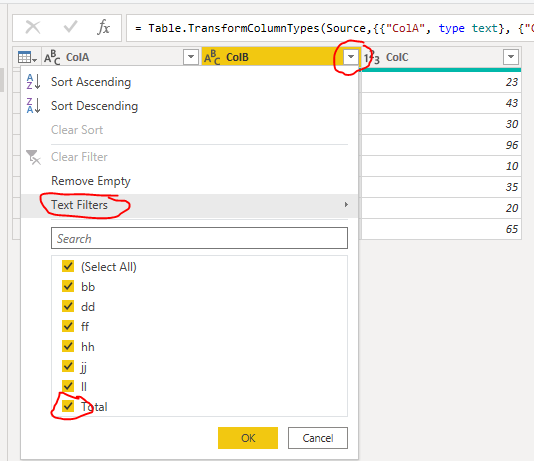
Task: Open the table menu icon at top-left
Action: coord(27,57)
